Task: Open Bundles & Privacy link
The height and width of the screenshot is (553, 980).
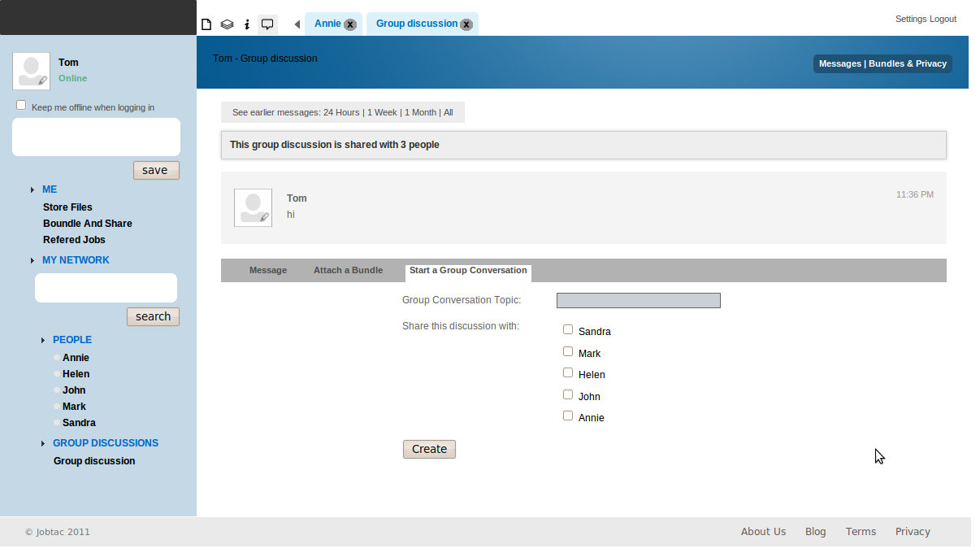Action: (908, 63)
